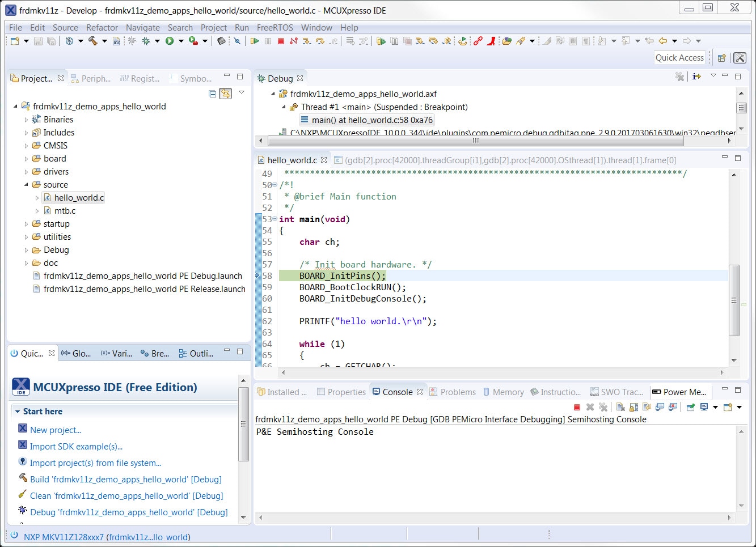Image resolution: width=756 pixels, height=547 pixels.
Task: Click the red boot icon in toolbar
Action: [491, 41]
